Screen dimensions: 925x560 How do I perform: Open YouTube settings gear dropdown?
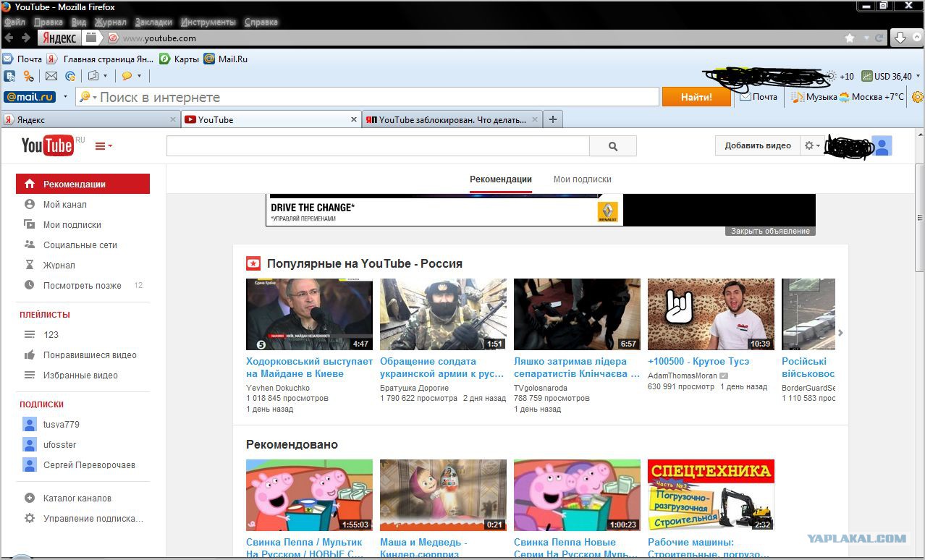tap(812, 145)
